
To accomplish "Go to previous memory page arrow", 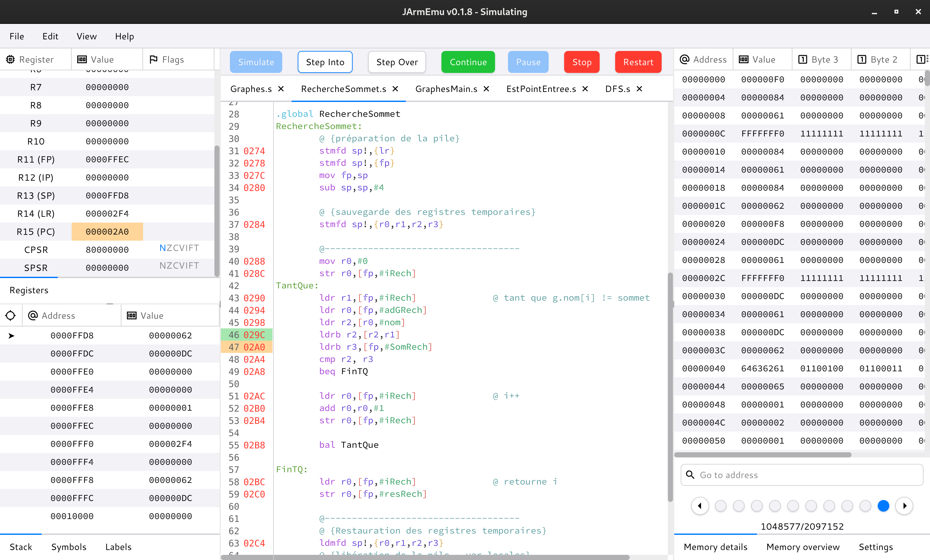I will 700,506.
